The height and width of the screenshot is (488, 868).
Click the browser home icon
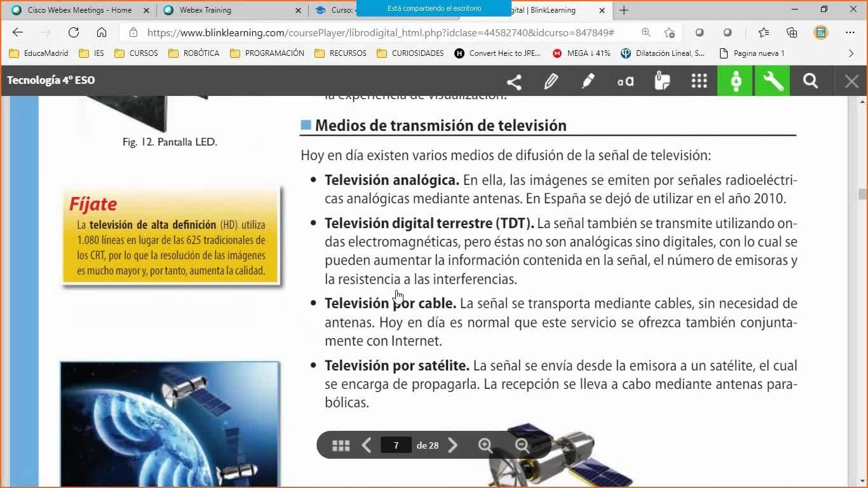coord(102,32)
